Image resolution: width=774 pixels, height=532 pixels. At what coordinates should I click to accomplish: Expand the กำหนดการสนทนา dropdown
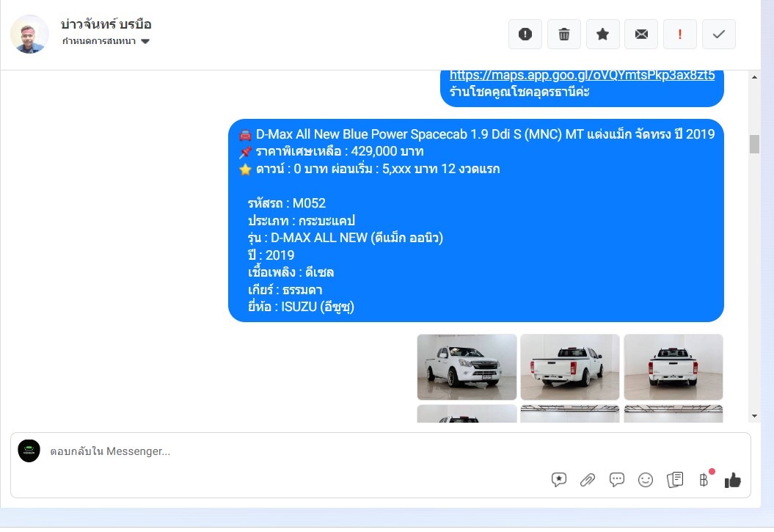106,41
